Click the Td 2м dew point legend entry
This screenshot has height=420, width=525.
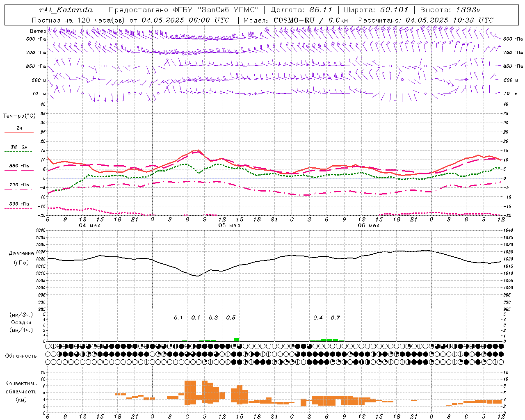click(19, 147)
